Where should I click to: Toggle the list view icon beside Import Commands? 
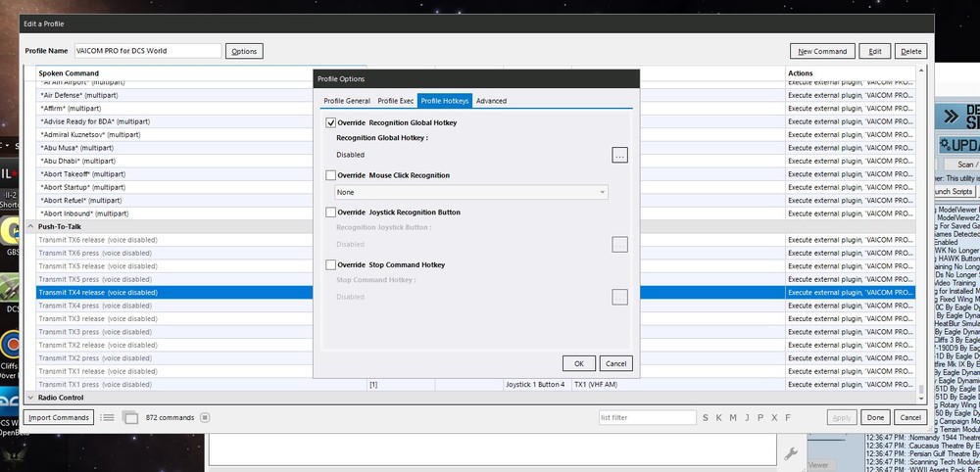[108, 418]
